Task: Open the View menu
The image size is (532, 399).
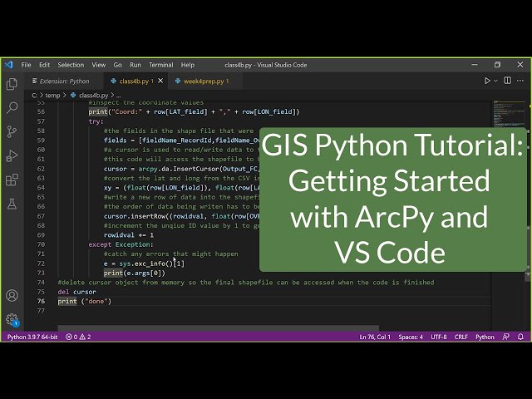Action: (x=99, y=65)
